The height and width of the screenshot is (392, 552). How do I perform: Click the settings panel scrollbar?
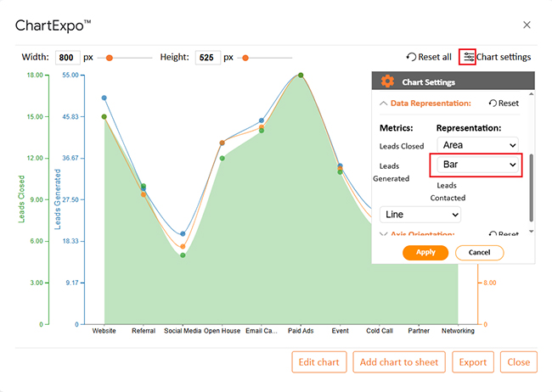coord(532,187)
